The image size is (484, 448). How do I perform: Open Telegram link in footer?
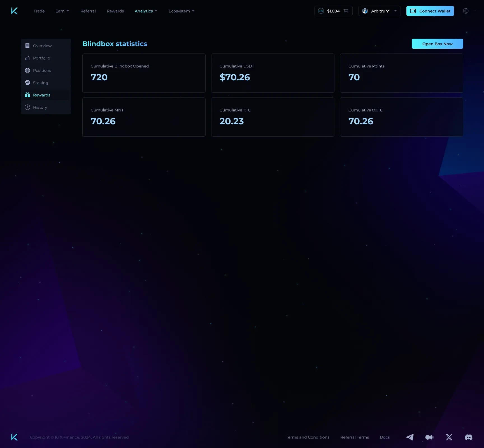pyautogui.click(x=410, y=437)
